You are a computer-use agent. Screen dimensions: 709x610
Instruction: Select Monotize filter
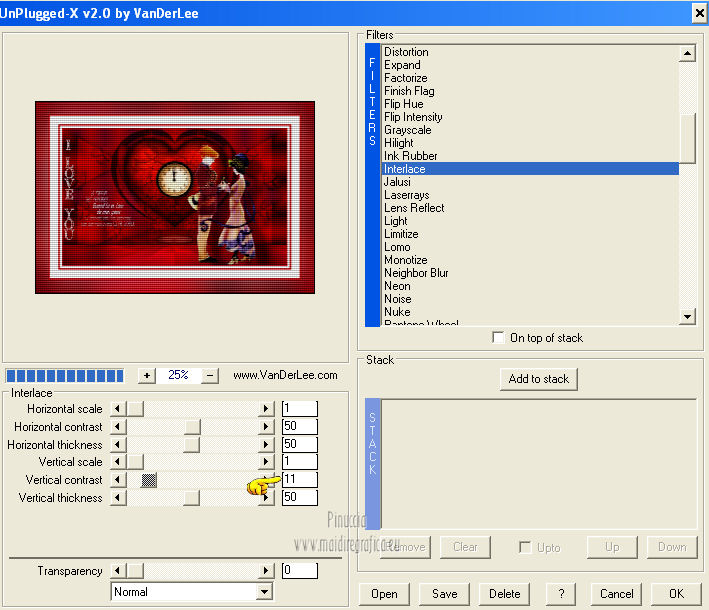[x=530, y=260]
